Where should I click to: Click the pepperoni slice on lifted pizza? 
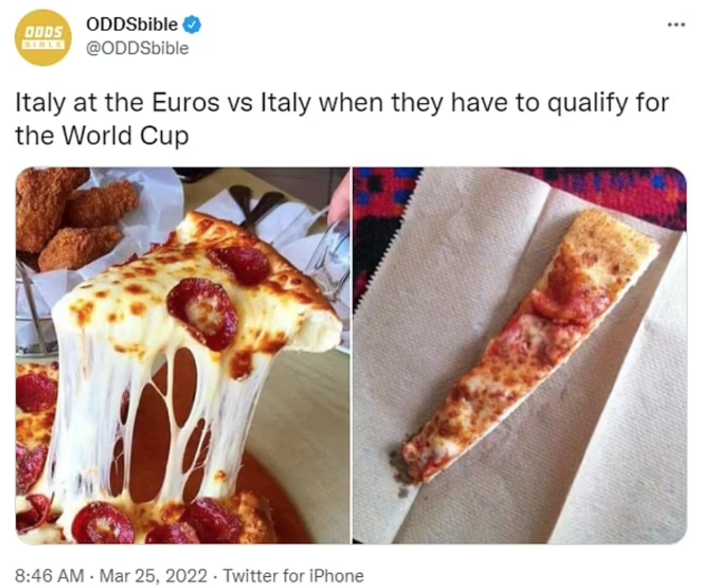point(203,313)
